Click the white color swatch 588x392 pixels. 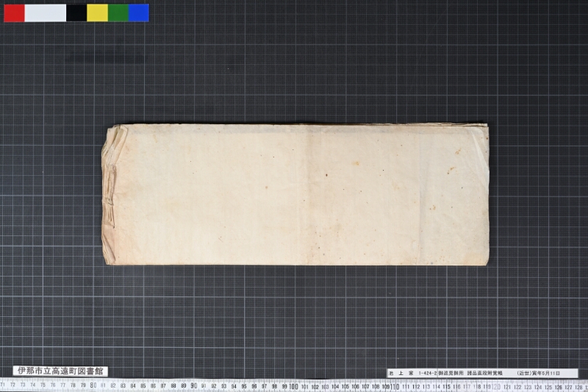pyautogui.click(x=46, y=13)
